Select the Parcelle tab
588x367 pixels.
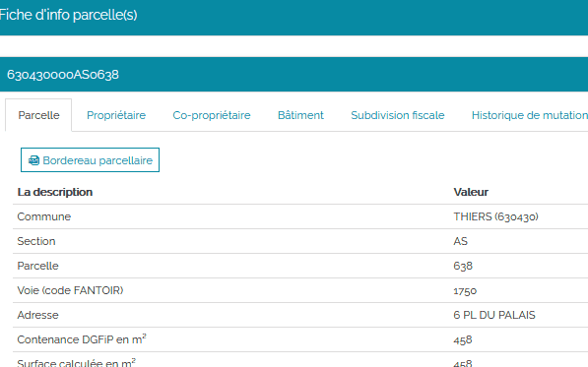click(x=38, y=115)
